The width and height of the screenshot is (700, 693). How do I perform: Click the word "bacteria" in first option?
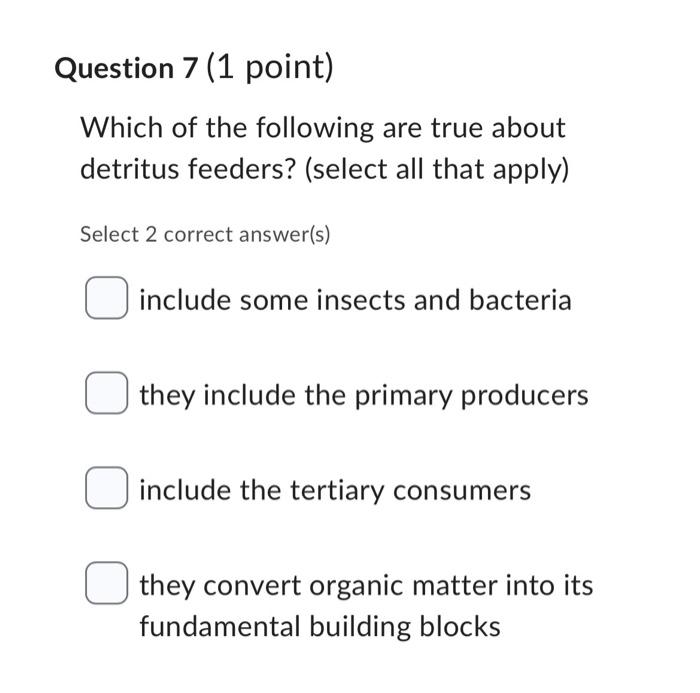[x=520, y=300]
